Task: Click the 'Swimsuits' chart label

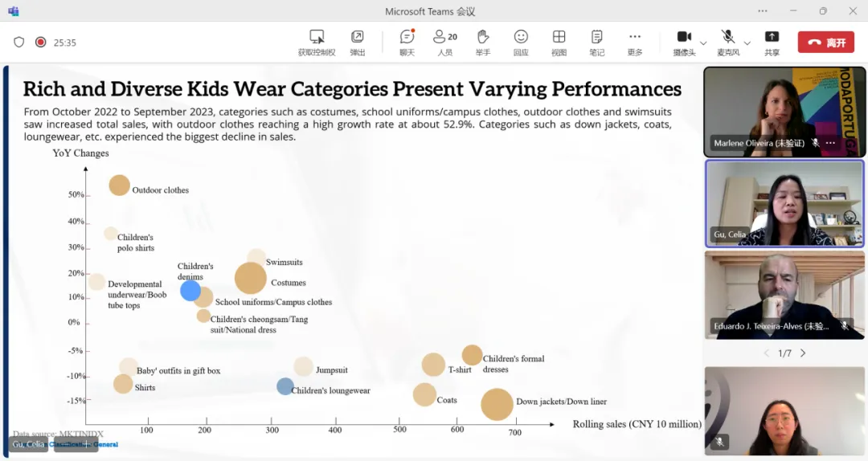Action: tap(284, 263)
